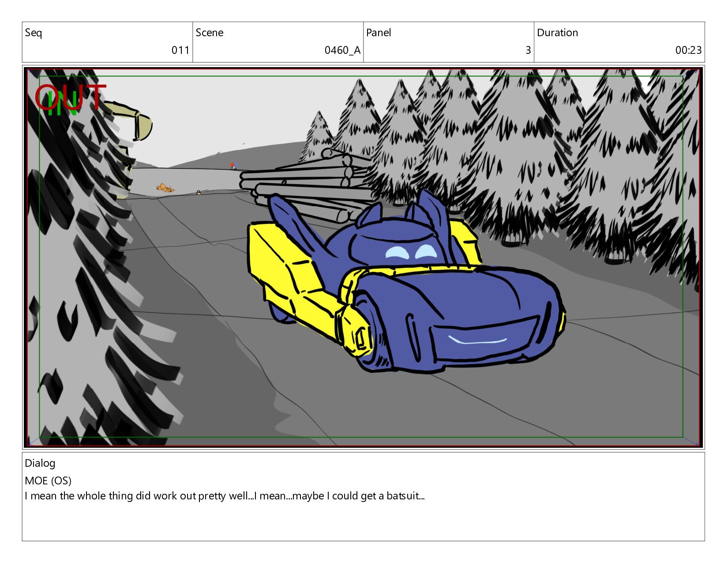Image resolution: width=728 pixels, height=563 pixels.
Task: Click the Dialog section heading
Action: (40, 463)
